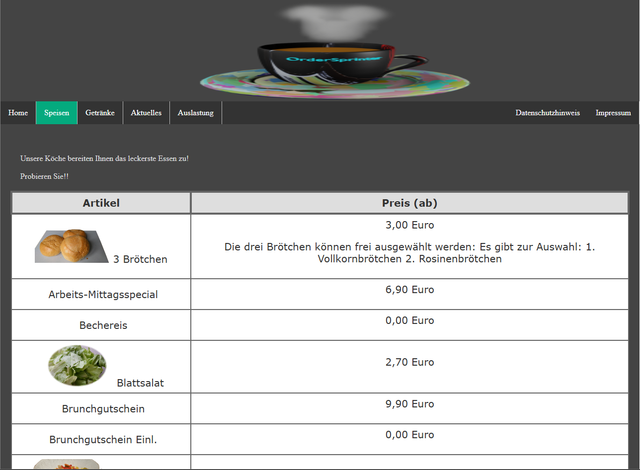The height and width of the screenshot is (470, 640).
Task: Click the Preis (ab) column header
Action: coord(409,203)
